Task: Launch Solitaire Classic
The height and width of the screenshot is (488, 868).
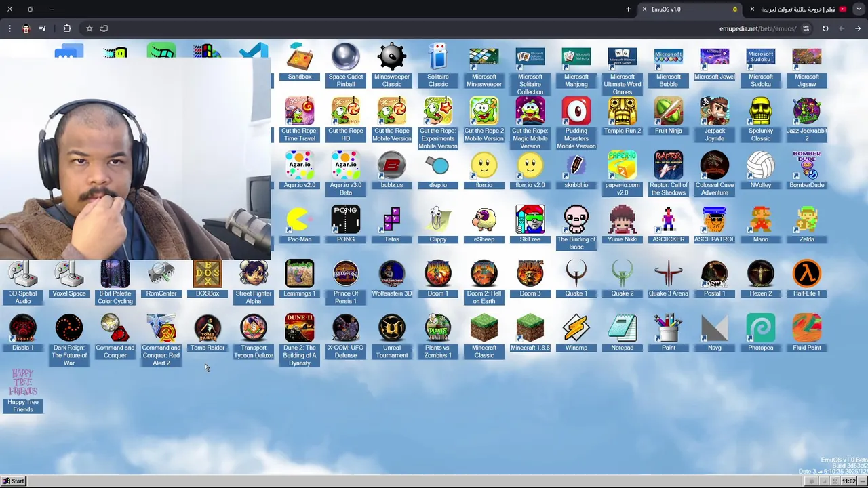Action: click(x=438, y=66)
